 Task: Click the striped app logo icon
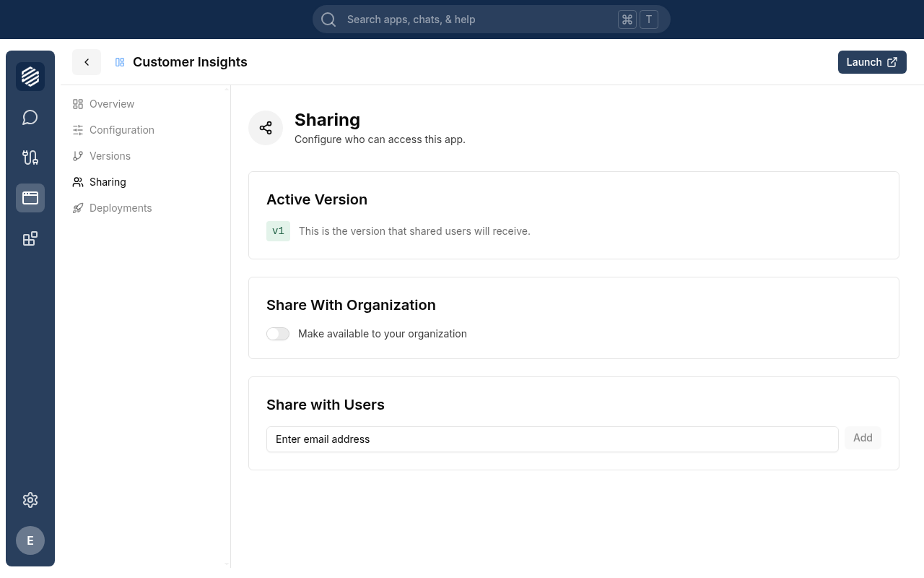pos(30,77)
